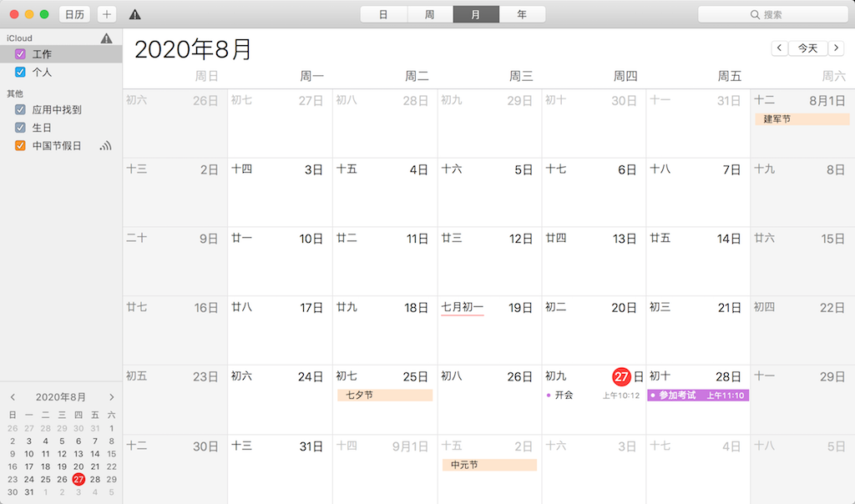
Task: Click date 10日 in month grid
Action: pos(311,239)
